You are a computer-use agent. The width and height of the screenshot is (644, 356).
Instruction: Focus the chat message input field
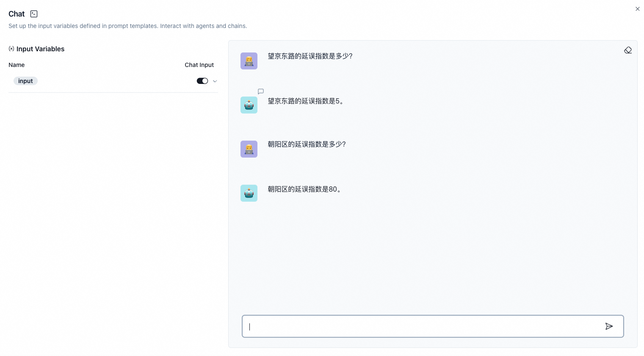click(x=423, y=326)
